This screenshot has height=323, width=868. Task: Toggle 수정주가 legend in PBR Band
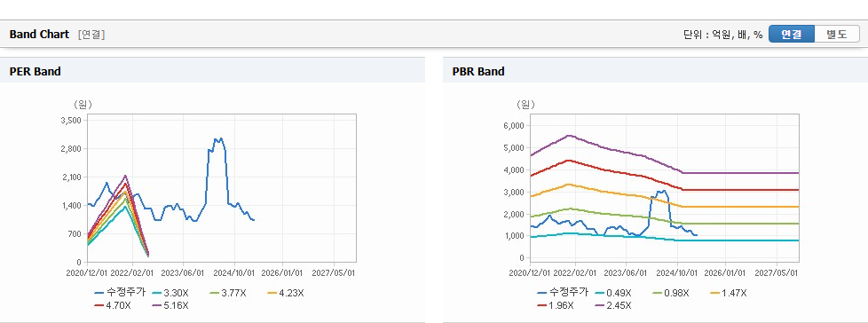tap(563, 293)
